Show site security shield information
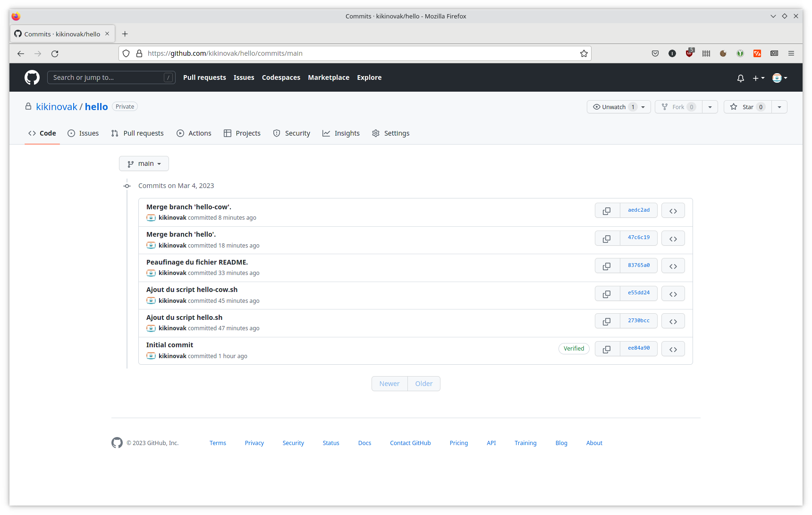This screenshot has height=515, width=812. [x=126, y=53]
